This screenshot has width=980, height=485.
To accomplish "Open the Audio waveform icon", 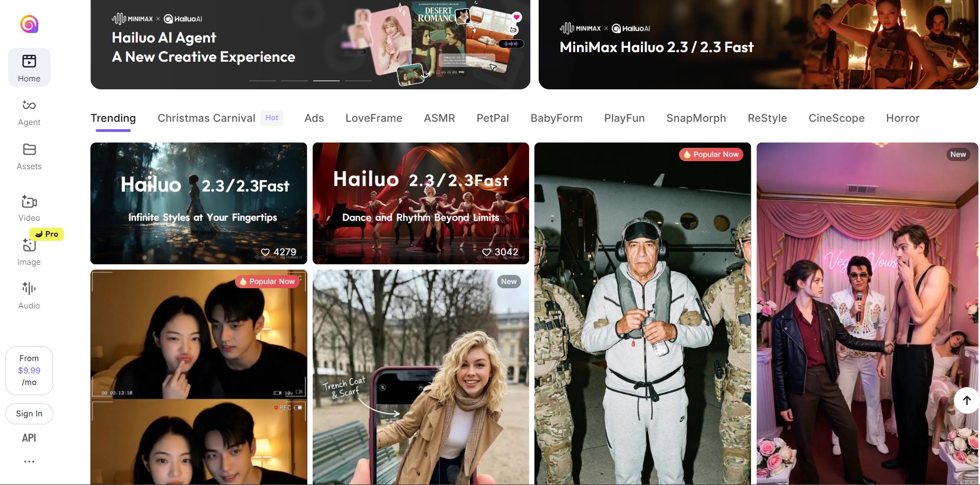I will [29, 288].
